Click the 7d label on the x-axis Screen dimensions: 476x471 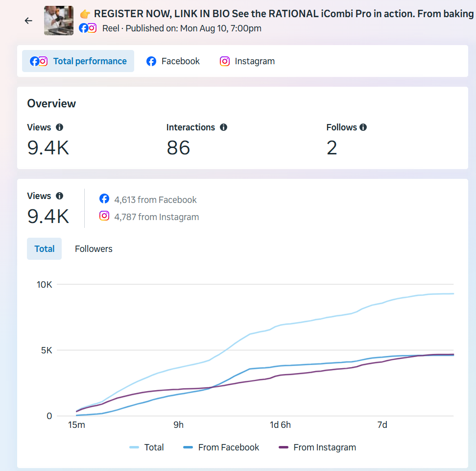point(382,425)
